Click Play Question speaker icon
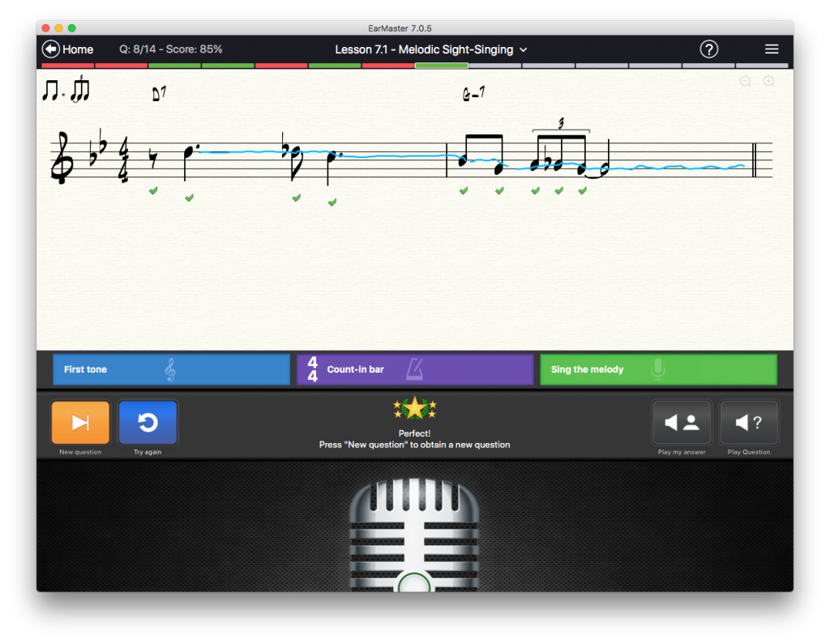Screen dimensions: 830x644 pyautogui.click(x=749, y=422)
